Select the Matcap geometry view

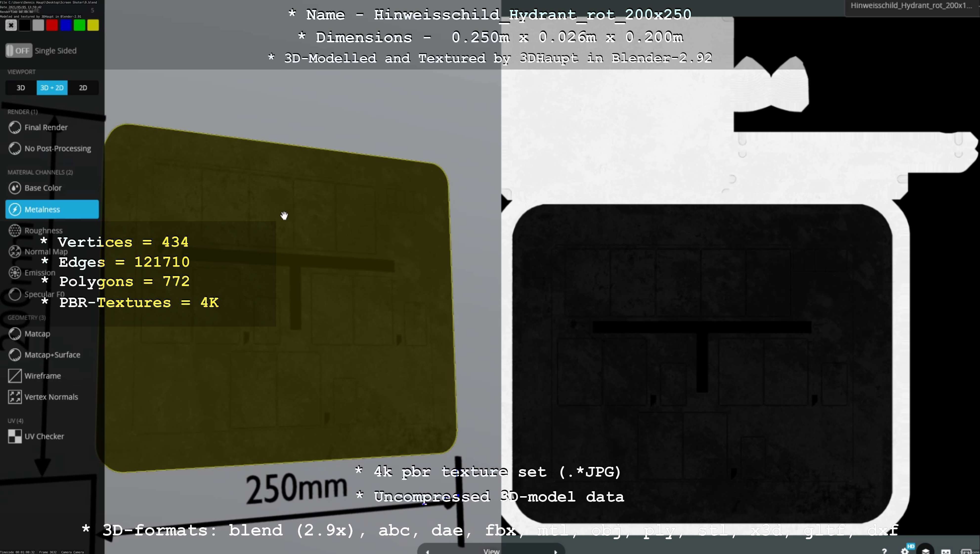point(37,334)
